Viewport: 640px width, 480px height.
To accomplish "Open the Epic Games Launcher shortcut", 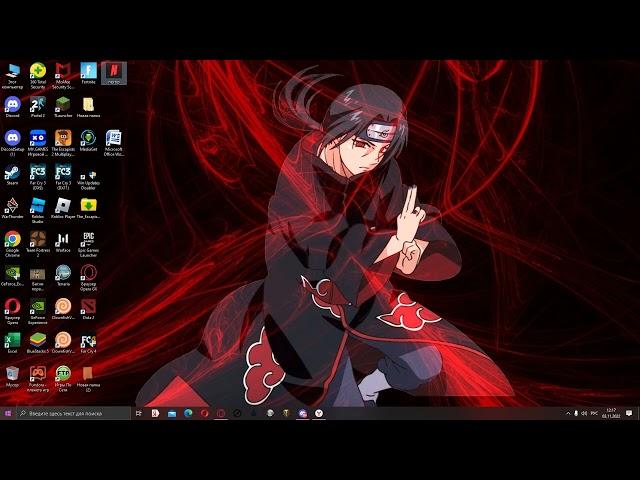I will (88, 244).
